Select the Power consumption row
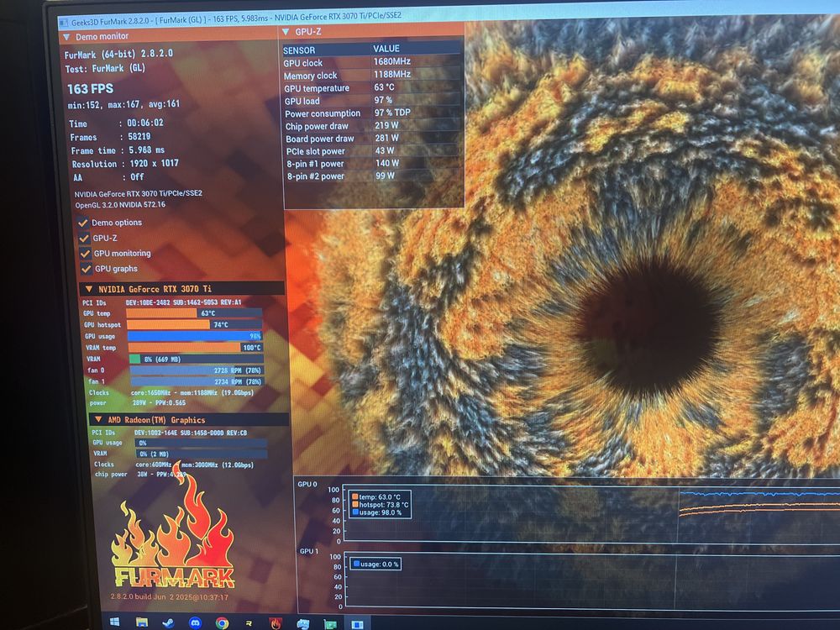 point(373,113)
